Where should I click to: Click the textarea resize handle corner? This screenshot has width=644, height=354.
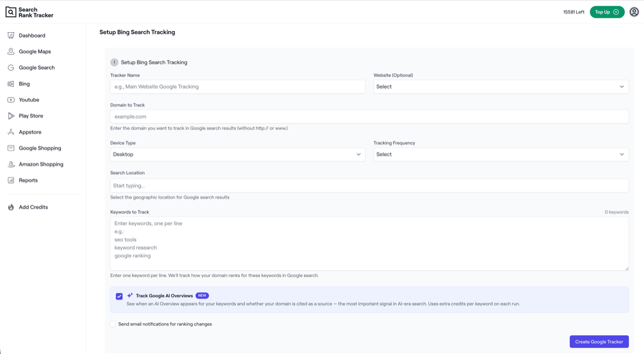click(627, 269)
